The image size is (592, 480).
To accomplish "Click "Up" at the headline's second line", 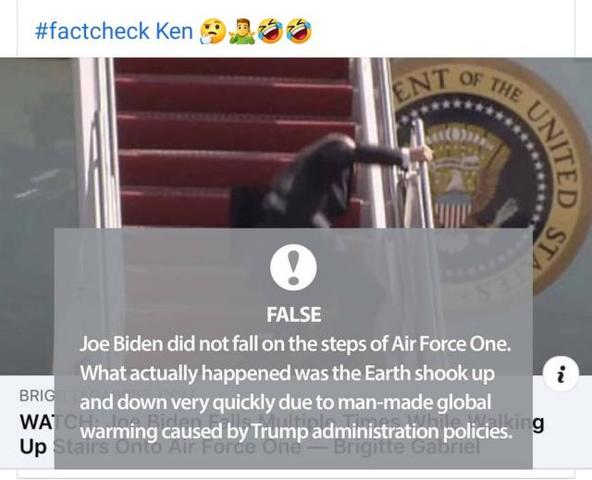I will (x=33, y=447).
